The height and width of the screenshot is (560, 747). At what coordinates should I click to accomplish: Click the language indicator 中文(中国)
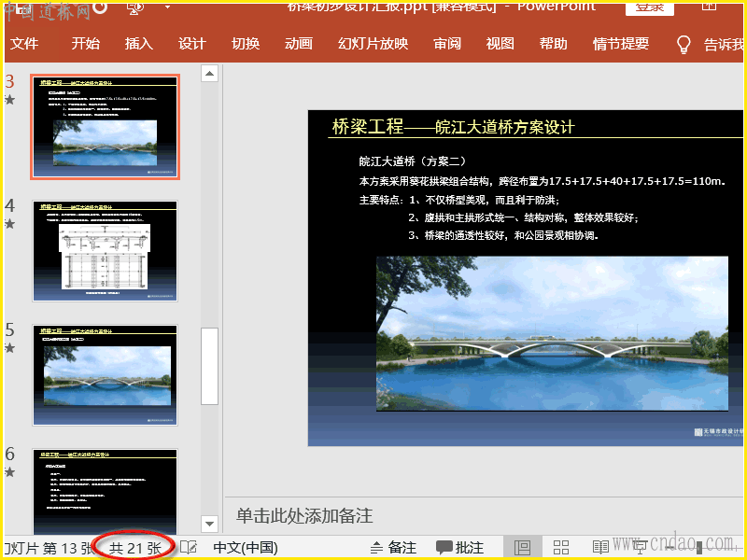tap(246, 548)
